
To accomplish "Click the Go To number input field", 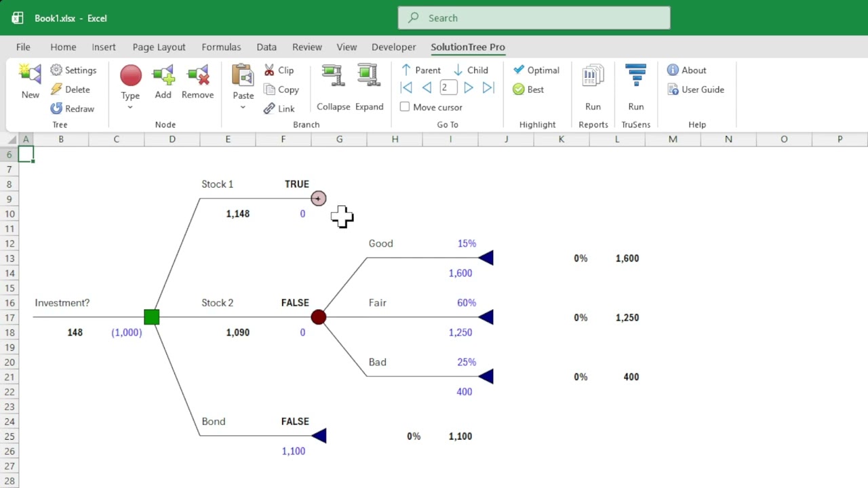I will point(448,87).
